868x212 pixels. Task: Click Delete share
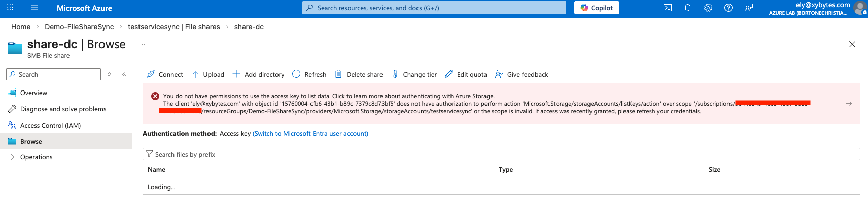pos(359,74)
